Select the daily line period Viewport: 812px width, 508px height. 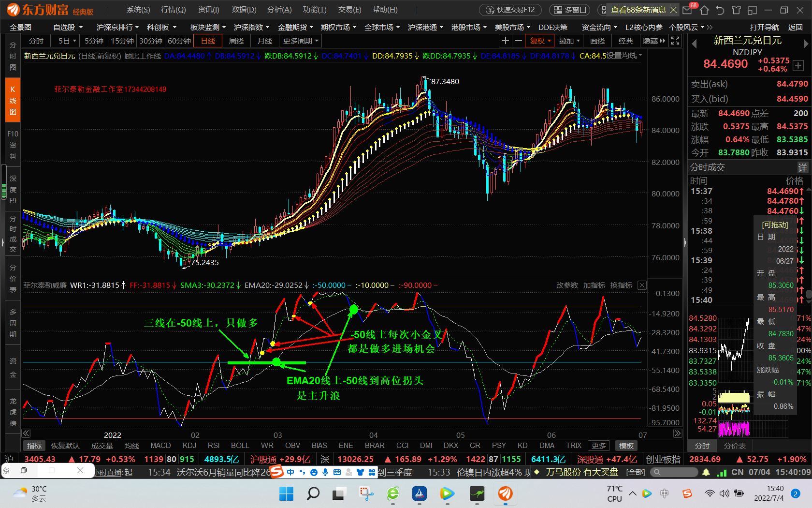(x=208, y=41)
